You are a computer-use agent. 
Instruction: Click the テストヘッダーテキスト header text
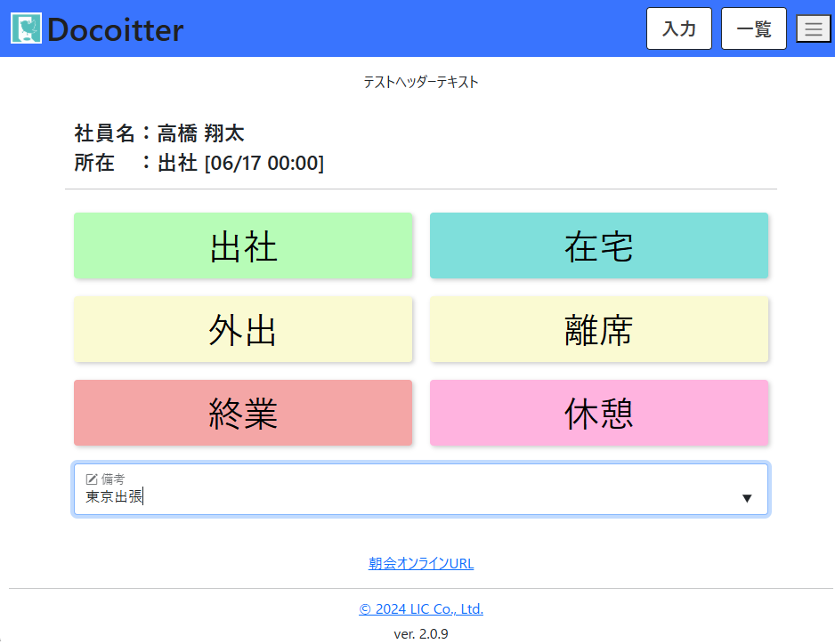421,82
